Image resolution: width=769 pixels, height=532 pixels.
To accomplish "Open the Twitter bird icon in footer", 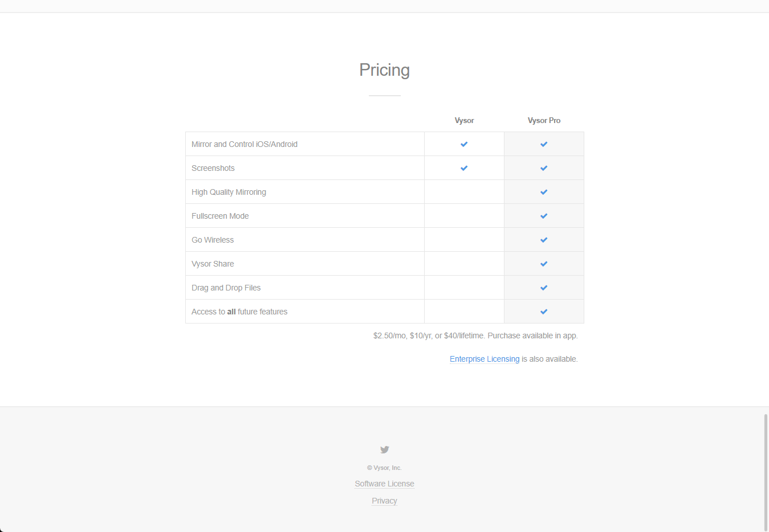I will [x=385, y=449].
